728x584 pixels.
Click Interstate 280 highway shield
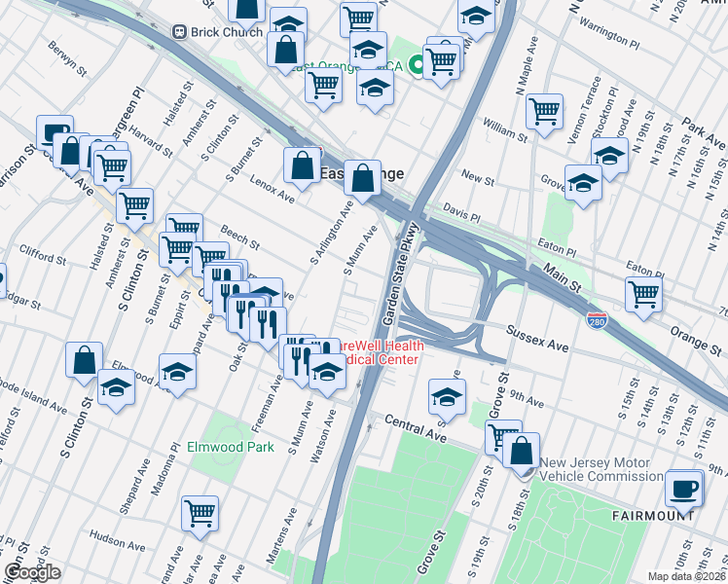coord(596,321)
